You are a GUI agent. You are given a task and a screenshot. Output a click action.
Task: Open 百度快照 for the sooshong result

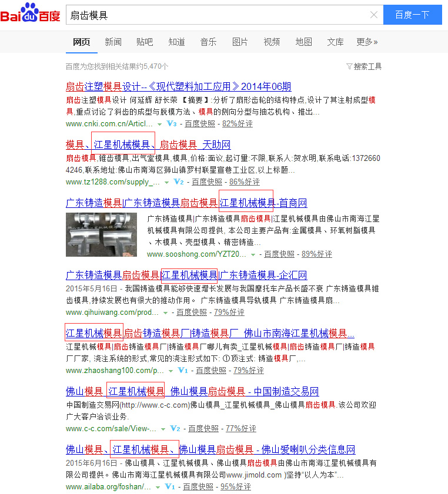(x=279, y=254)
